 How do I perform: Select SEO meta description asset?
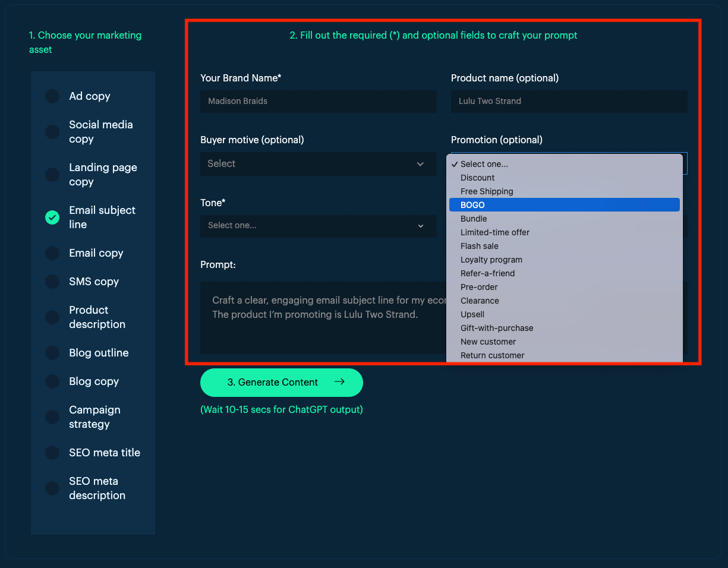97,488
